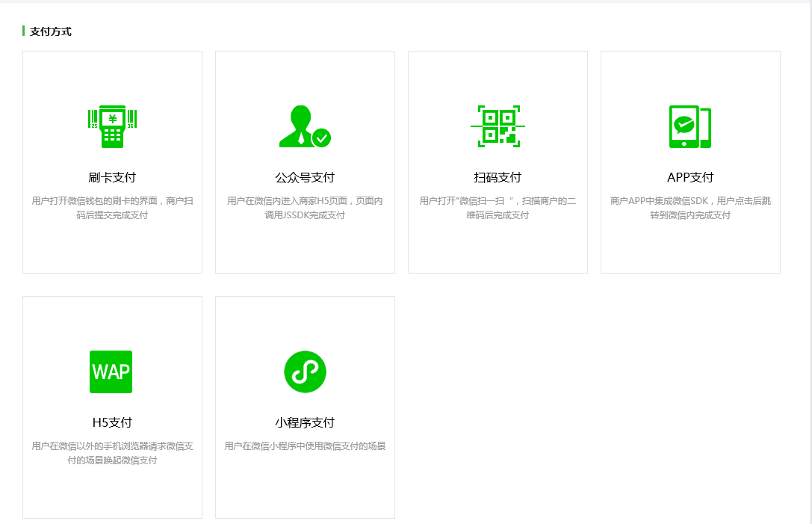The width and height of the screenshot is (812, 524).
Task: Open the 公众号支付 title link
Action: point(305,177)
